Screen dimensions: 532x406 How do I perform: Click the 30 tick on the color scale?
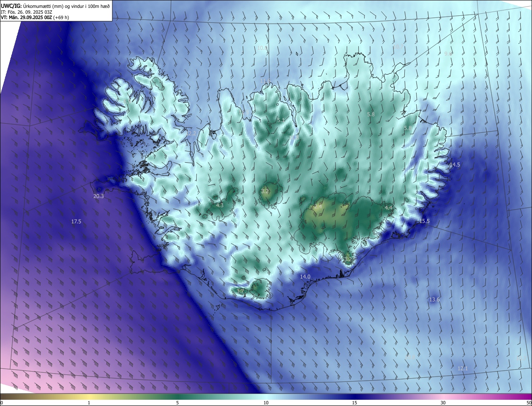[443, 403]
